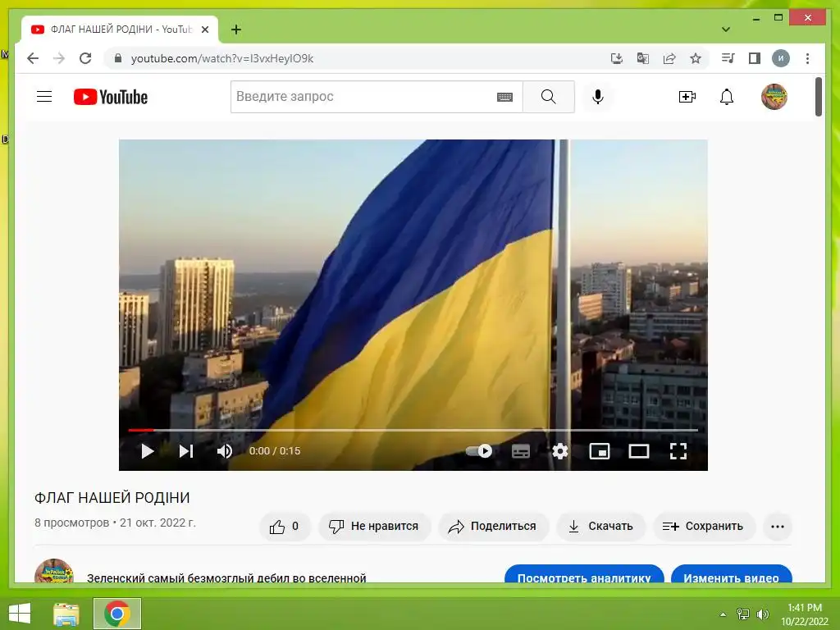This screenshot has width=840, height=630.
Task: Open the YouTube account avatar menu
Action: [774, 97]
